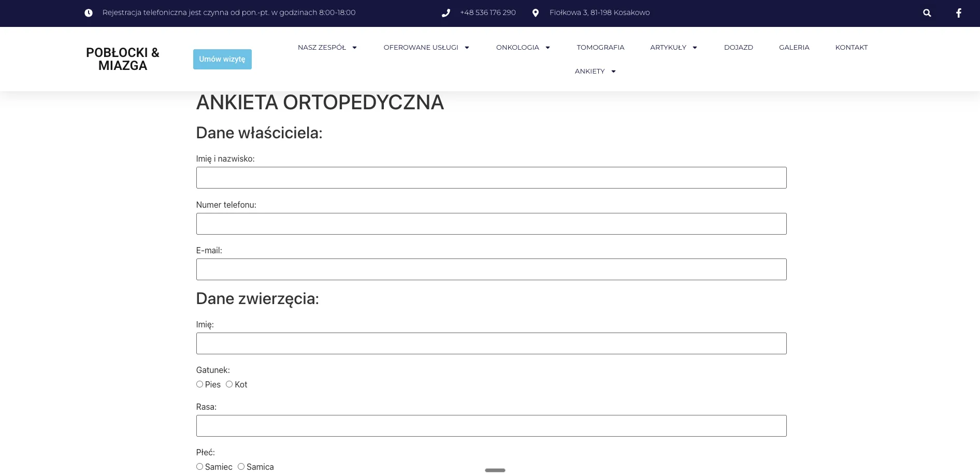Screen dimensions: 980x475
Task: Click the Imię i nazwisko field
Action: (491, 178)
